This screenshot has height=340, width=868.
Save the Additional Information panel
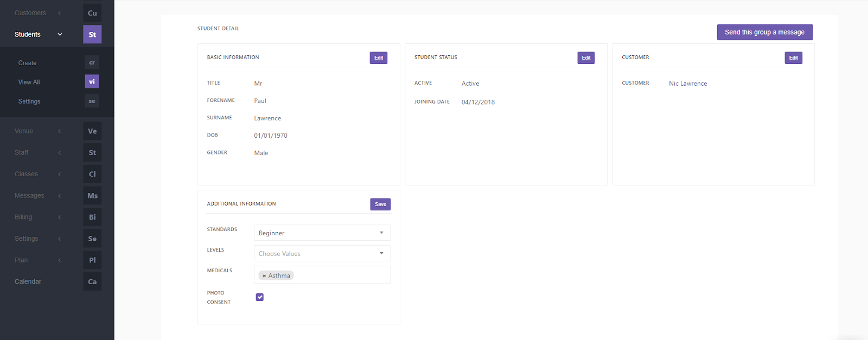(380, 204)
